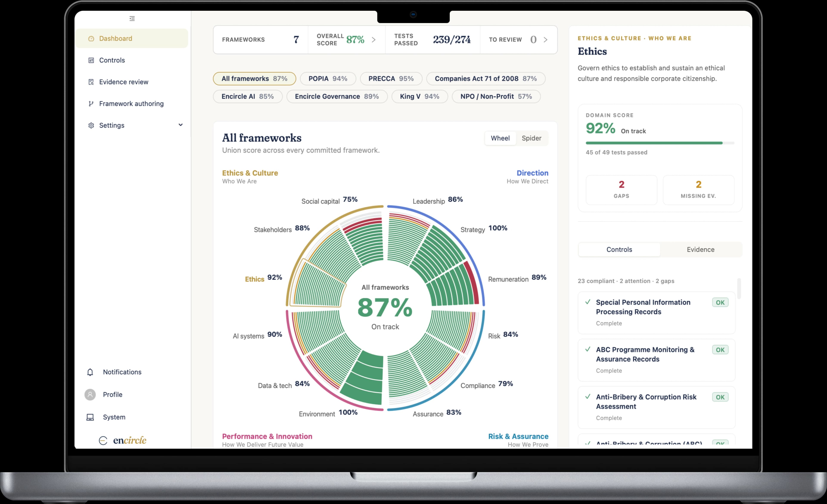Click Direction quadrant heading
The width and height of the screenshot is (827, 504).
[x=532, y=173]
